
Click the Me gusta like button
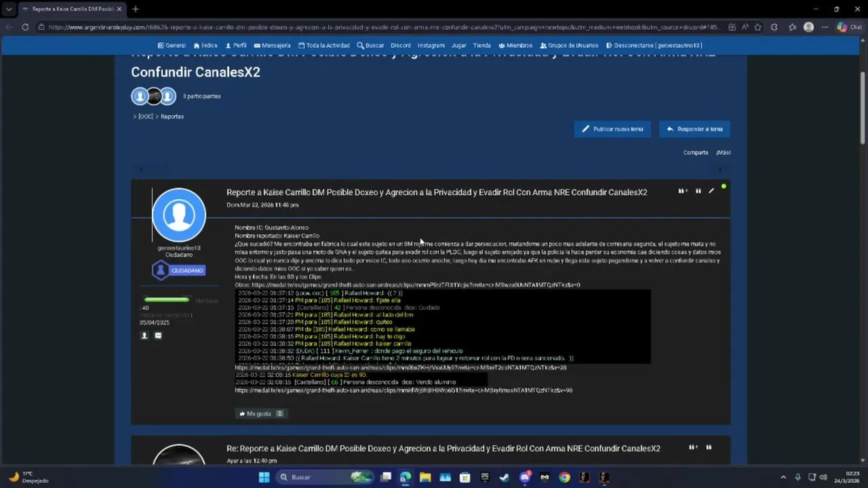click(x=260, y=413)
